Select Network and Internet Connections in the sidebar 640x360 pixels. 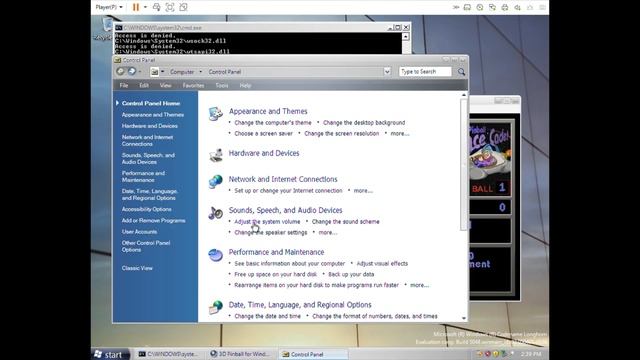147,140
